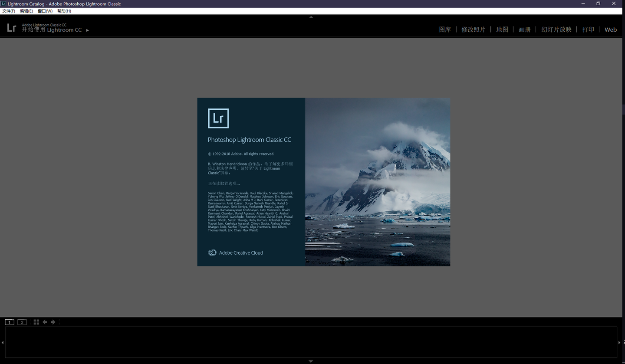Restore down the Lightroom window
Image resolution: width=625 pixels, height=364 pixels.
[x=599, y=3]
